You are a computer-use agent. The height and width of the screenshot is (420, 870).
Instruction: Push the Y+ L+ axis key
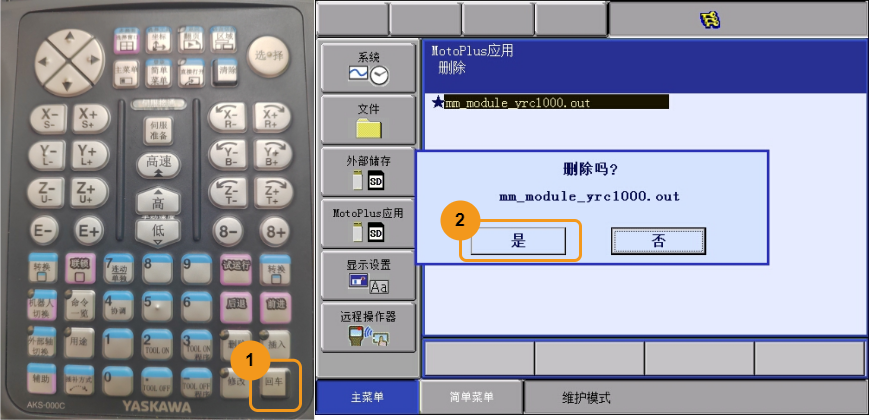click(x=89, y=155)
